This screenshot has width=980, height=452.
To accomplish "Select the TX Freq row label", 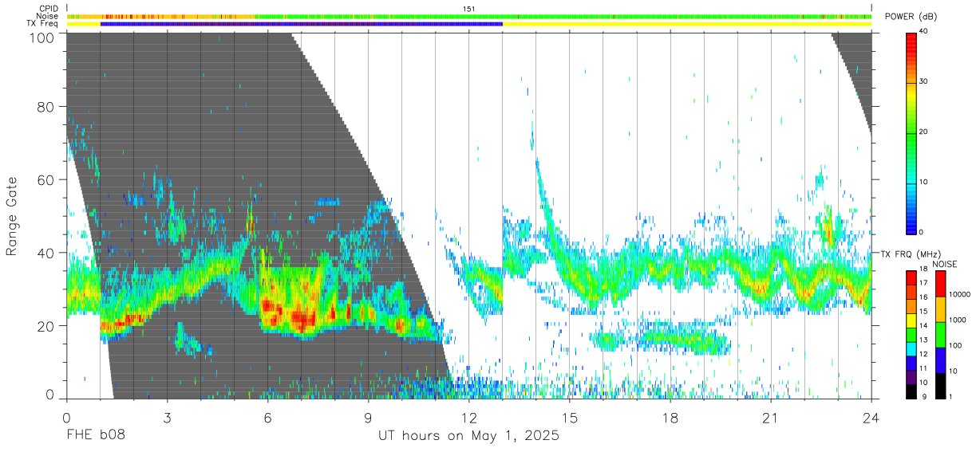I will [x=43, y=24].
